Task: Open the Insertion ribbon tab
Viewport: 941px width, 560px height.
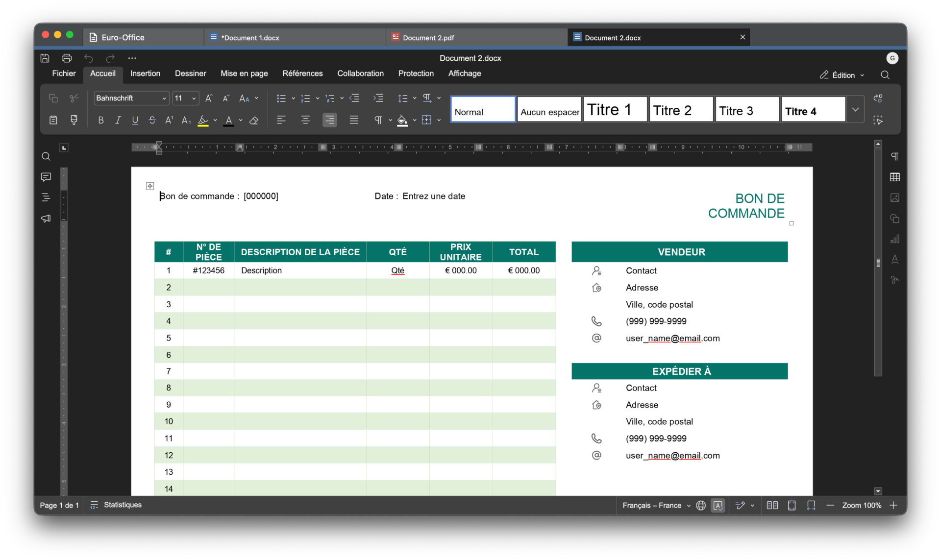Action: click(145, 73)
